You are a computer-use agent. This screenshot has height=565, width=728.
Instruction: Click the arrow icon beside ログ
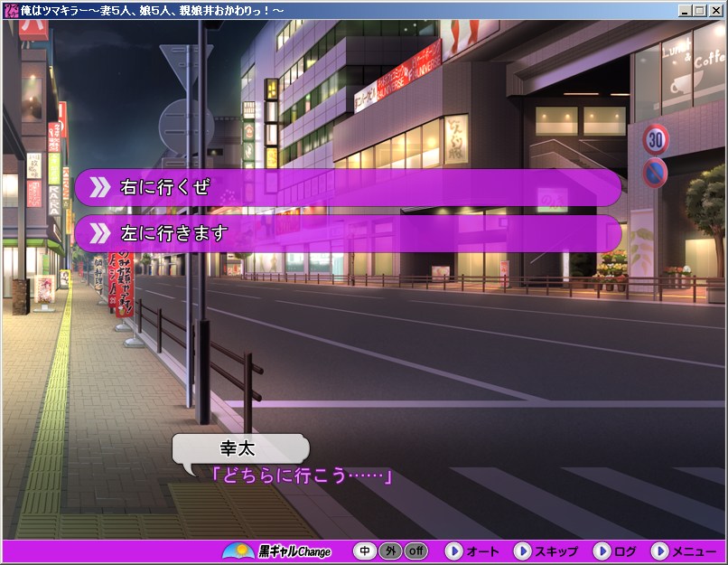(x=602, y=551)
